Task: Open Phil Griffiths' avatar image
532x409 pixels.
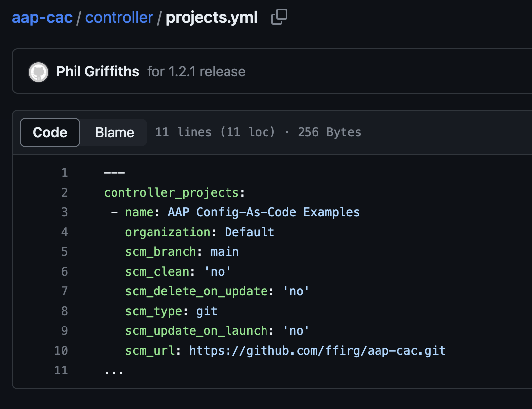Action: click(x=38, y=72)
